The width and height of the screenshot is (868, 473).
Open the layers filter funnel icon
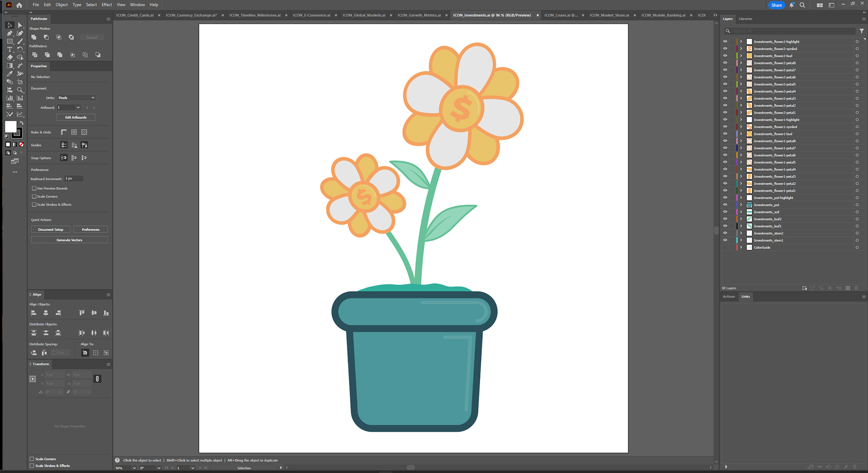tap(862, 31)
